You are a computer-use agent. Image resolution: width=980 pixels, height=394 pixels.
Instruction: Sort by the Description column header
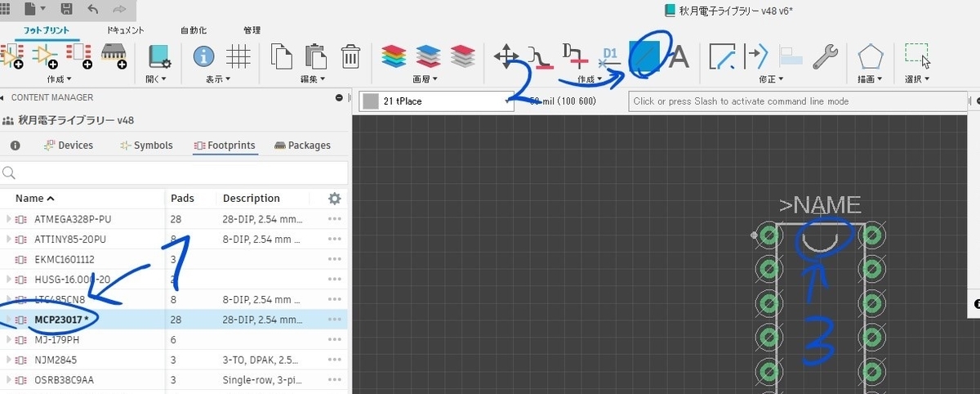[252, 199]
